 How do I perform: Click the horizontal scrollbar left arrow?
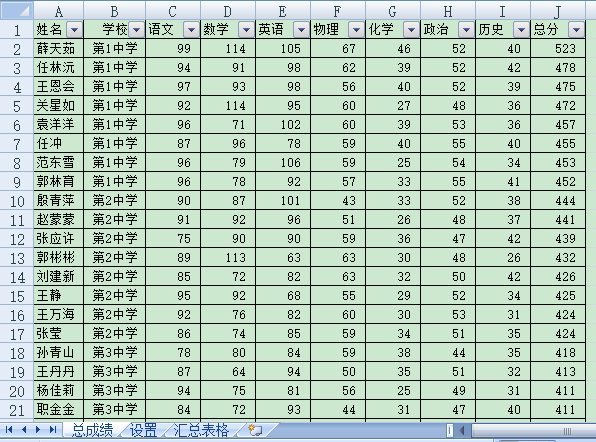[463, 431]
